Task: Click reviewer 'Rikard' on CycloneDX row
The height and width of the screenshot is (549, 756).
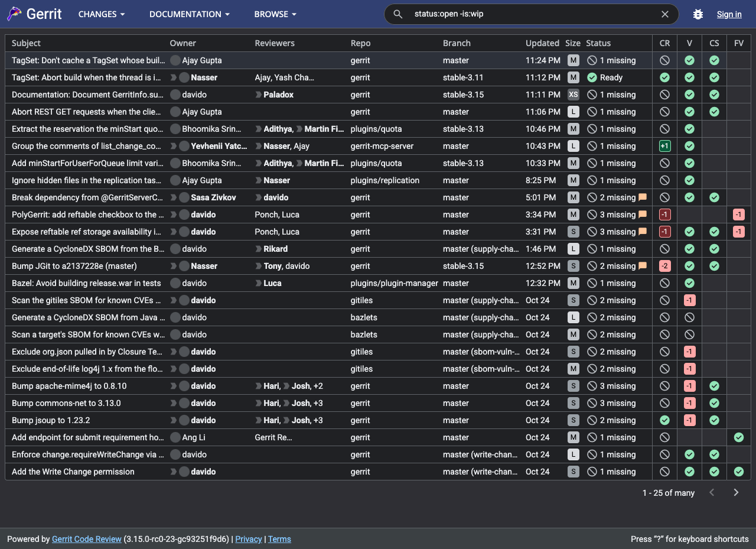Action: click(x=276, y=249)
